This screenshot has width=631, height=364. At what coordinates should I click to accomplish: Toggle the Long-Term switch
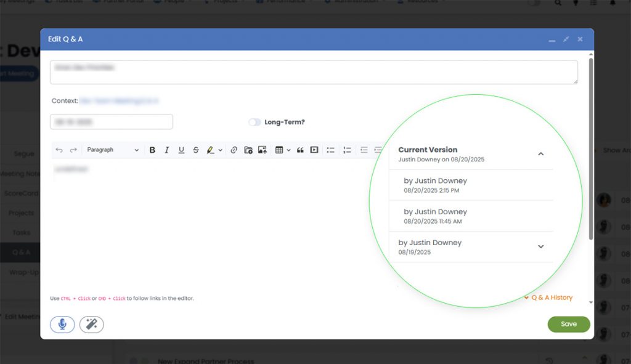[x=254, y=122]
